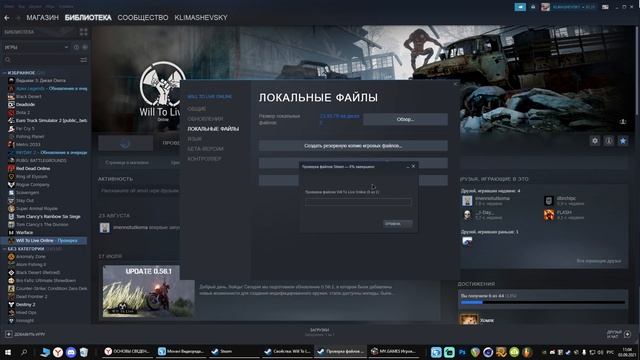The width and height of the screenshot is (640, 360).
Task: Toggle favorite star icon for game
Action: [623, 141]
